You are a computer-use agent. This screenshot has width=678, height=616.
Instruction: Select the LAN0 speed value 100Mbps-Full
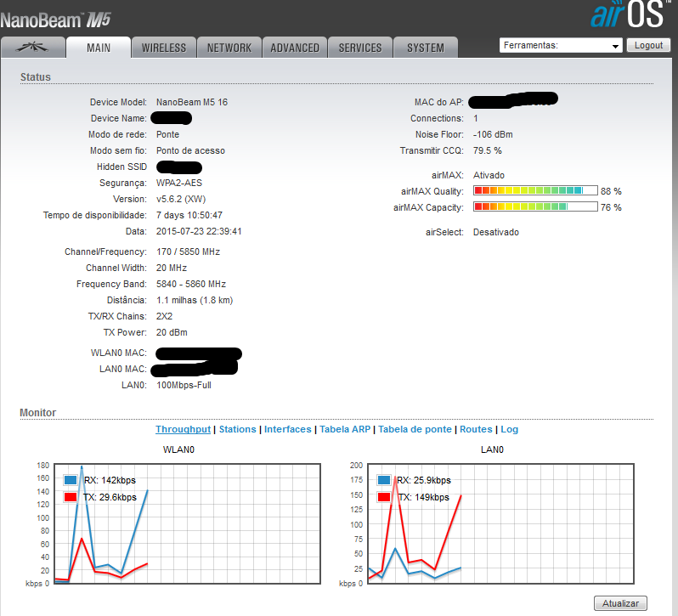(x=184, y=385)
